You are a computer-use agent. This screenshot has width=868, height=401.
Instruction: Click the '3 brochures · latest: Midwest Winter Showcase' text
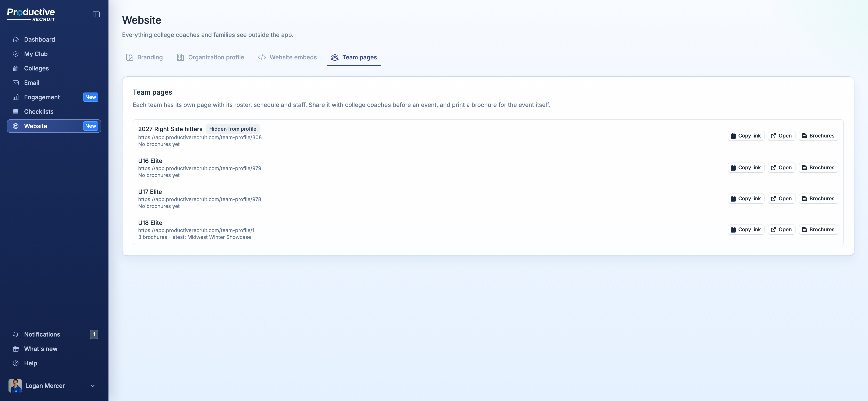[194, 237]
